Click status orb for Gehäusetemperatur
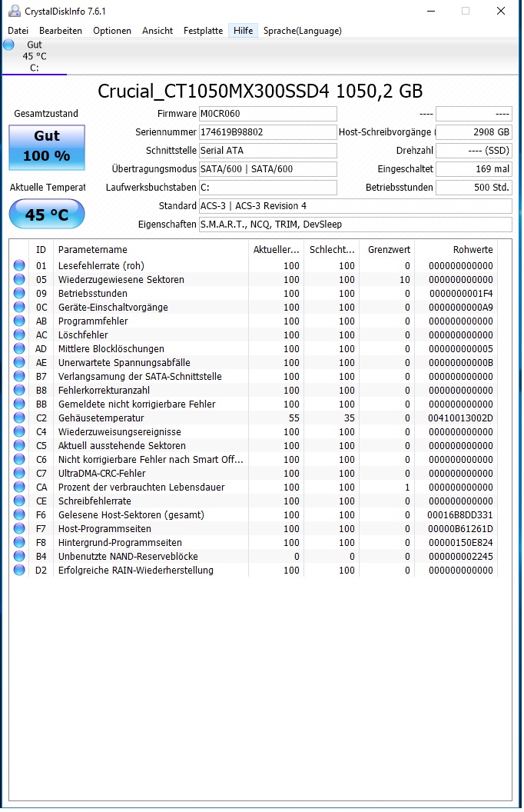This screenshot has height=812, width=524. coord(19,418)
